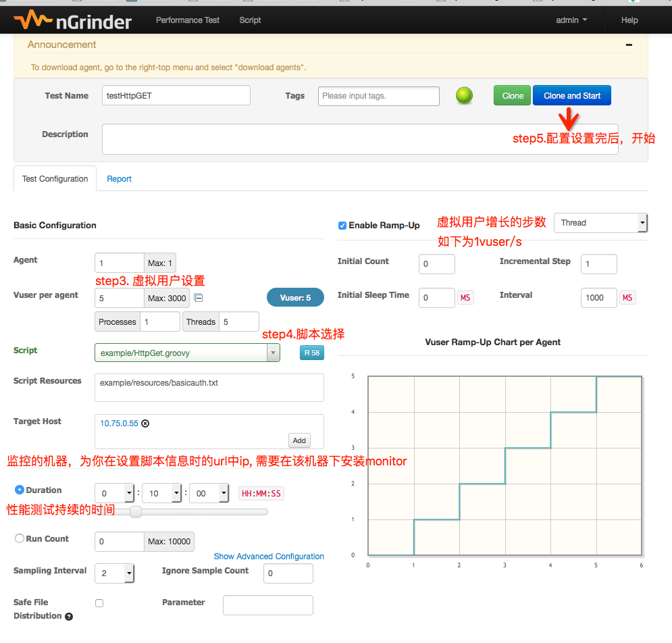The width and height of the screenshot is (672, 643).
Task: Remove target host 10.75.0.55 with x icon
Action: (x=145, y=423)
